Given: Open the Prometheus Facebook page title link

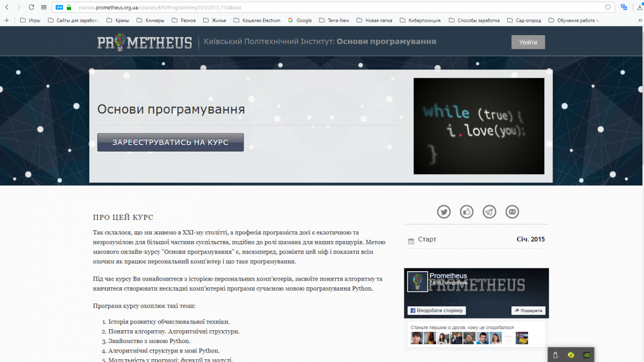Looking at the screenshot, I should click(x=448, y=276).
